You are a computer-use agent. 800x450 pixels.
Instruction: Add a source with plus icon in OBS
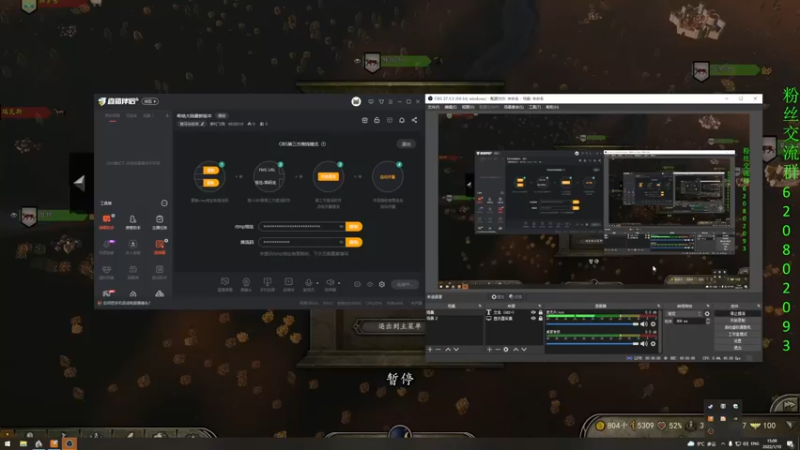point(489,349)
